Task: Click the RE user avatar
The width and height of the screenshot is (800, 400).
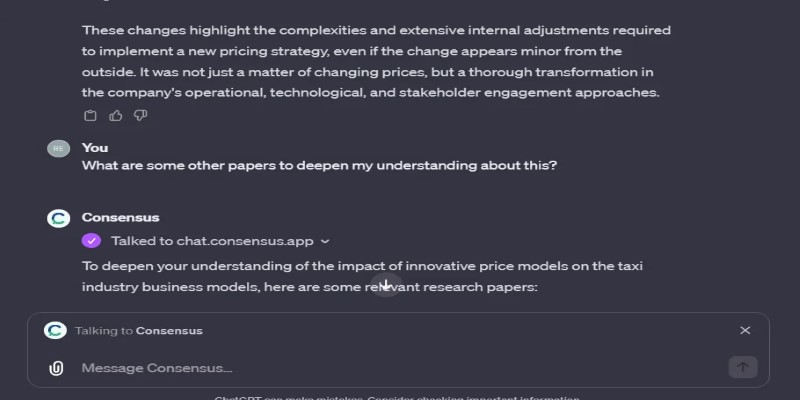Action: (x=59, y=148)
